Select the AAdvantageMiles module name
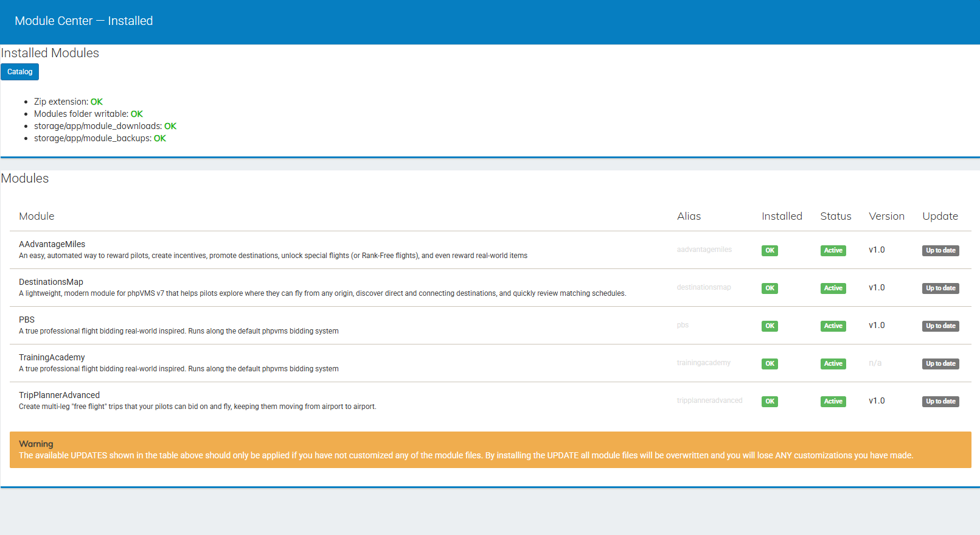The height and width of the screenshot is (535, 980). (52, 244)
